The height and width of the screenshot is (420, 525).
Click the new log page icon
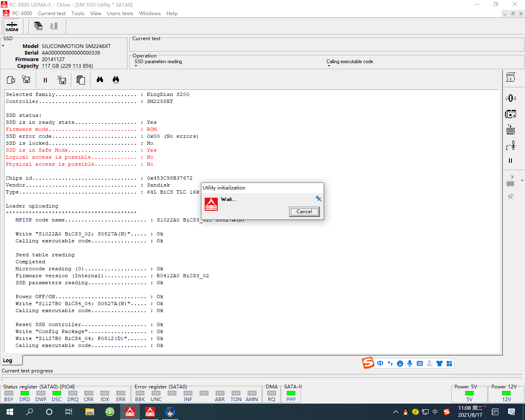pyautogui.click(x=11, y=80)
